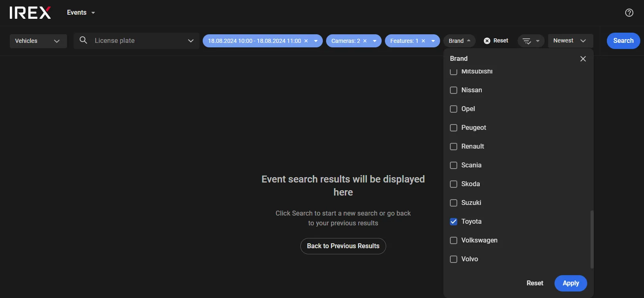Remove the Cameras: 2 filter chip
The height and width of the screenshot is (298, 644).
(365, 41)
